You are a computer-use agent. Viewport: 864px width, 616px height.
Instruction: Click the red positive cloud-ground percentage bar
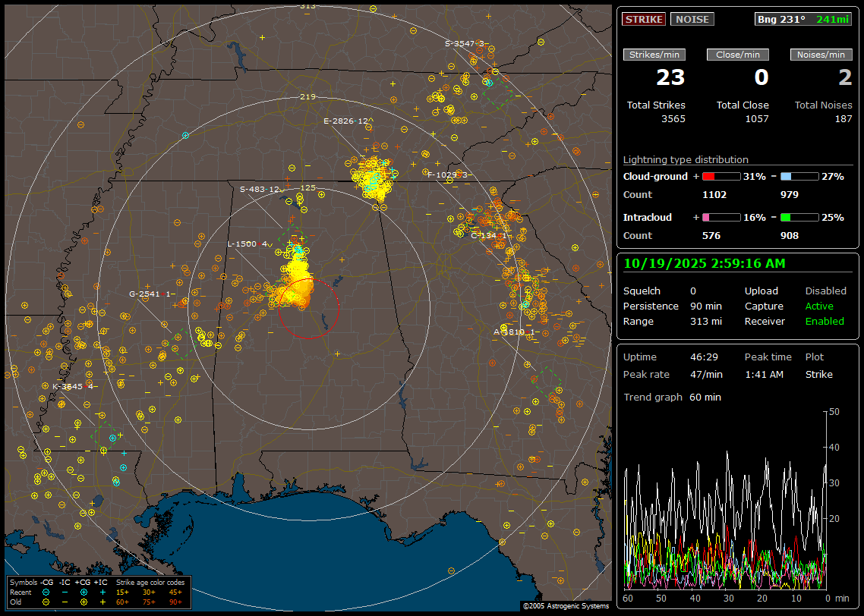(x=721, y=176)
